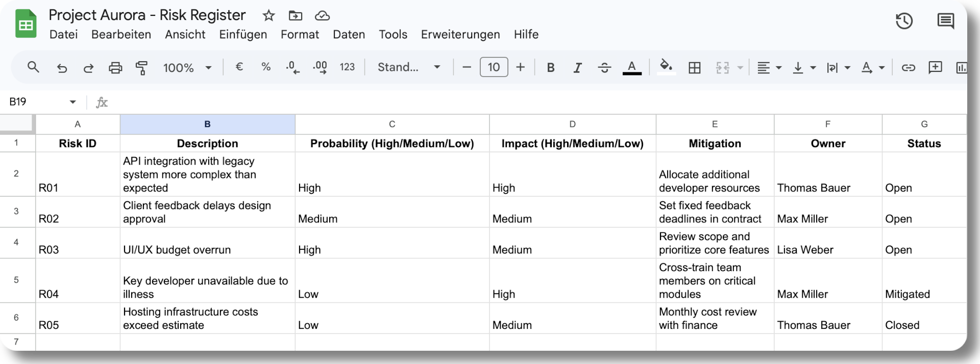Insert a chart
Screen dimensions: 980x364
961,67
